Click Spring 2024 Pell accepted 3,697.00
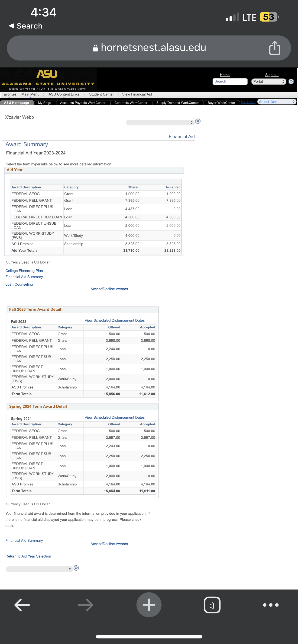 [x=148, y=437]
